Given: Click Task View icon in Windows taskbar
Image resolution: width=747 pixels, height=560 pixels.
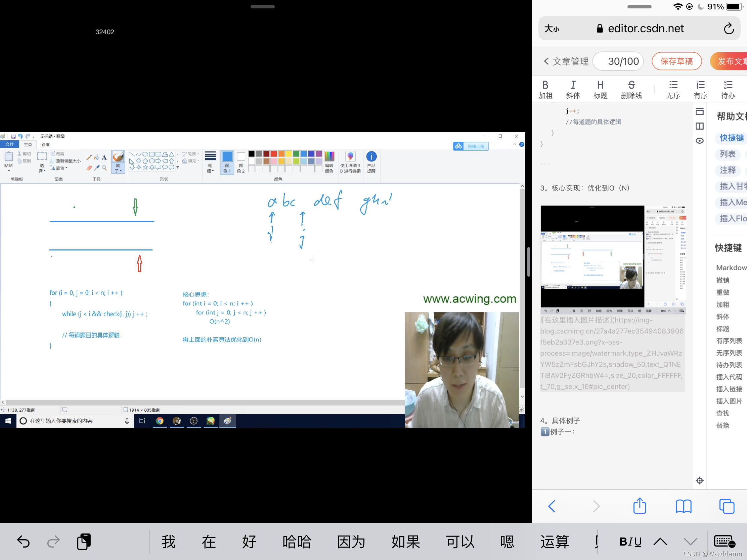Looking at the screenshot, I should 142,421.
